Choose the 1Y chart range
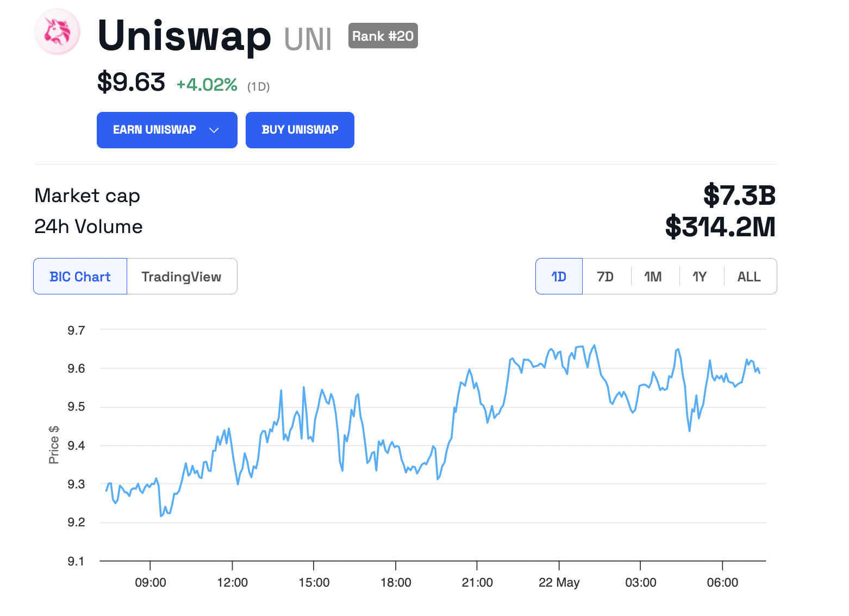The width and height of the screenshot is (849, 616). (700, 276)
